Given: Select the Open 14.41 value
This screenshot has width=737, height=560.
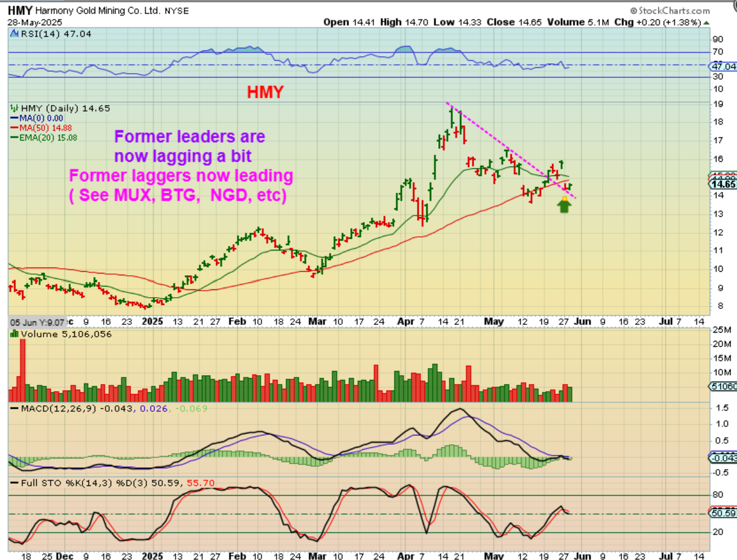Looking at the screenshot, I should coord(350,22).
